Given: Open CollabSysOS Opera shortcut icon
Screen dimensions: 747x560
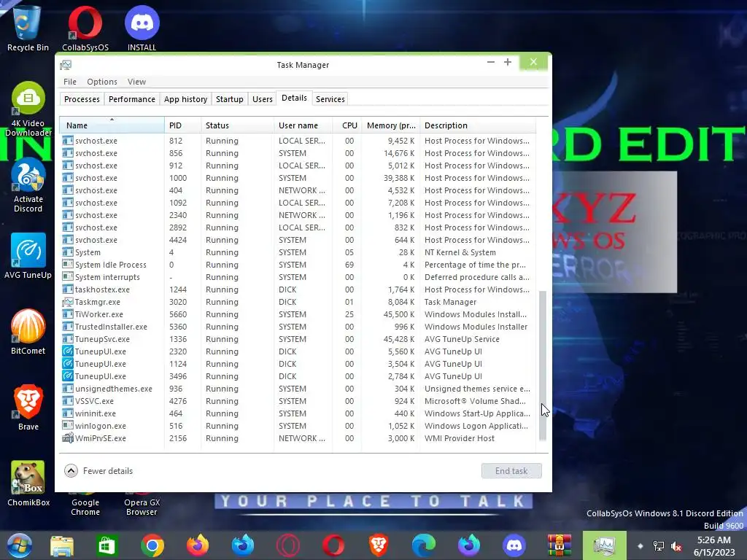Looking at the screenshot, I should [85, 27].
